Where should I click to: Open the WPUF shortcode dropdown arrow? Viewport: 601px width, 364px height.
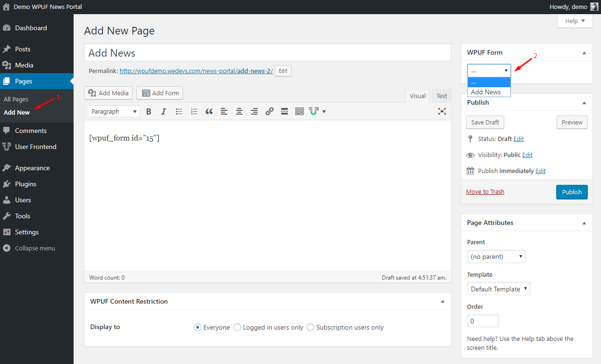(324, 112)
